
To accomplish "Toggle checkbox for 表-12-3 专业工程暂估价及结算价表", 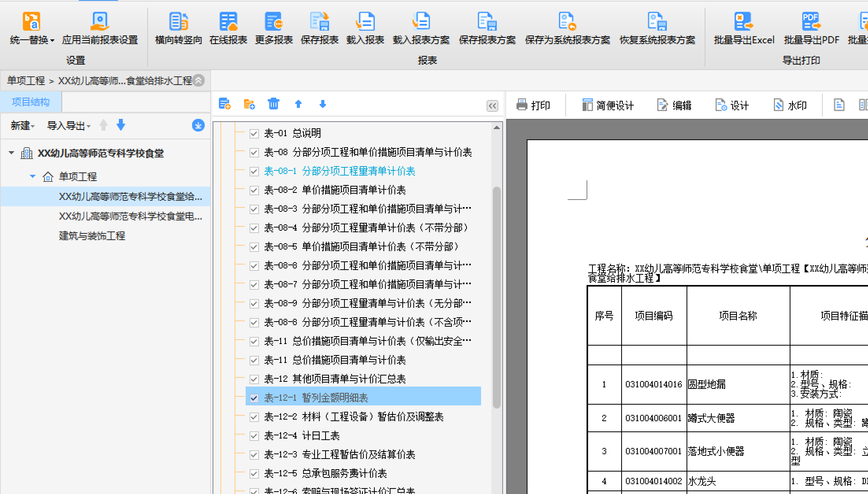I will click(x=254, y=455).
